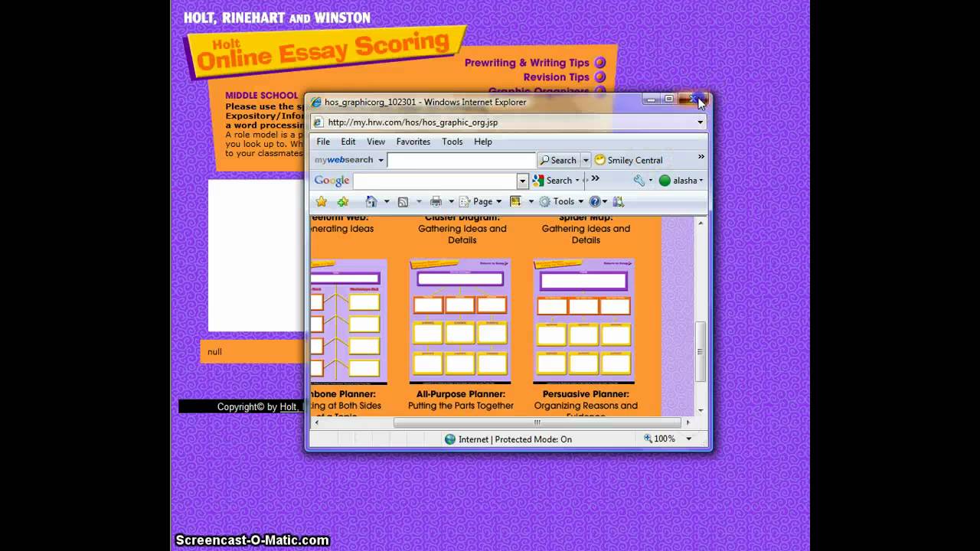This screenshot has height=551, width=980.
Task: Open the zoom level 100% dropdown
Action: point(688,439)
